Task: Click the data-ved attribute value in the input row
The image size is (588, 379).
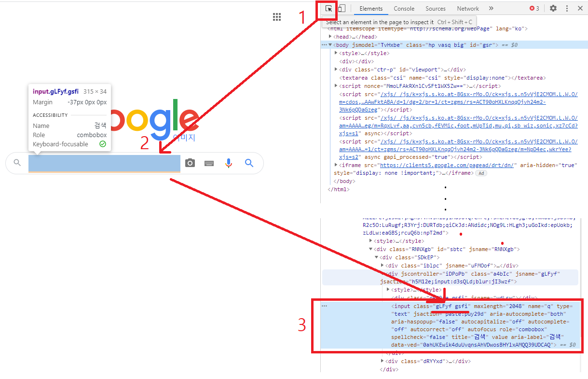Action: [487, 345]
